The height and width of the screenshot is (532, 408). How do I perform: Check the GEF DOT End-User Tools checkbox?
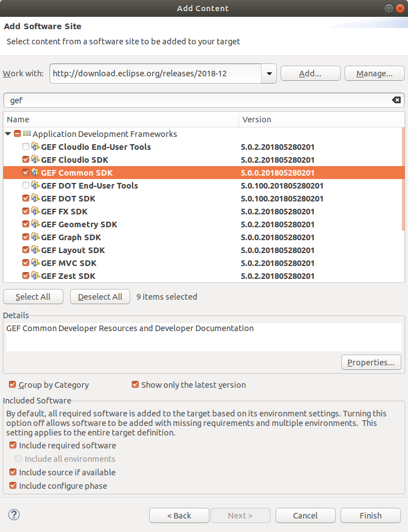pyautogui.click(x=25, y=185)
